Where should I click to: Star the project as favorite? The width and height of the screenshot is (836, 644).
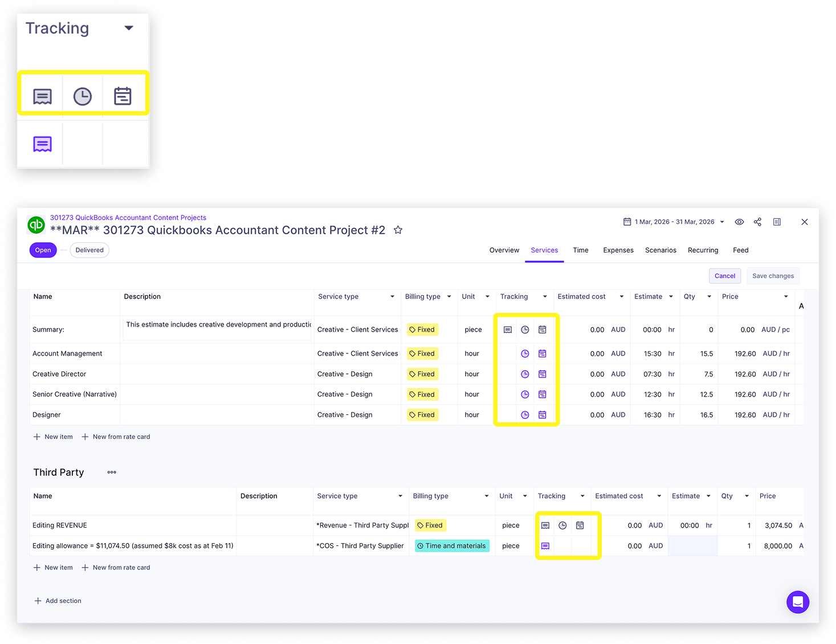tap(398, 230)
